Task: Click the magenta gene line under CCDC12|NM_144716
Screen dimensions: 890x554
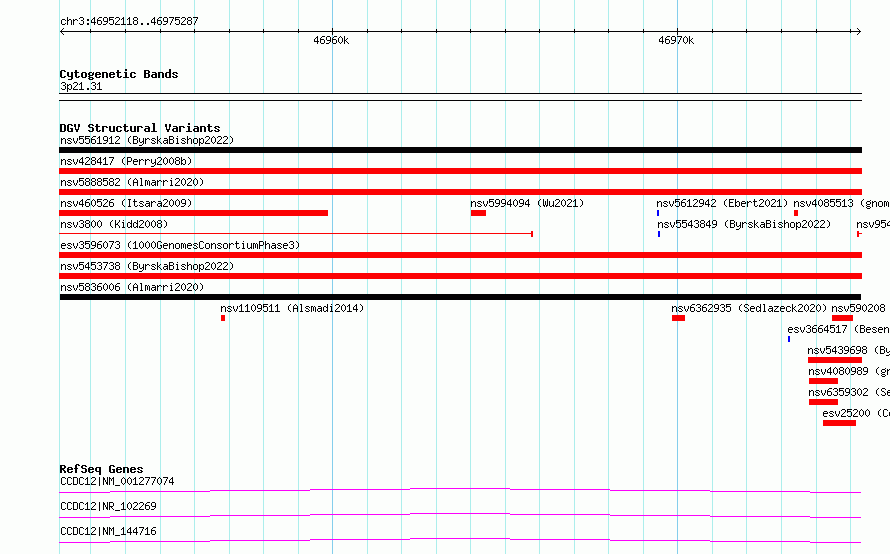Action: click(460, 540)
